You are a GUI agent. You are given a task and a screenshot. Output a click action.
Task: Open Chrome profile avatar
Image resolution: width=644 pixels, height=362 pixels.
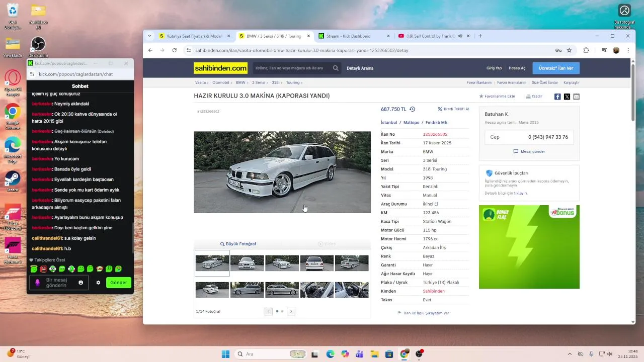[x=616, y=50]
